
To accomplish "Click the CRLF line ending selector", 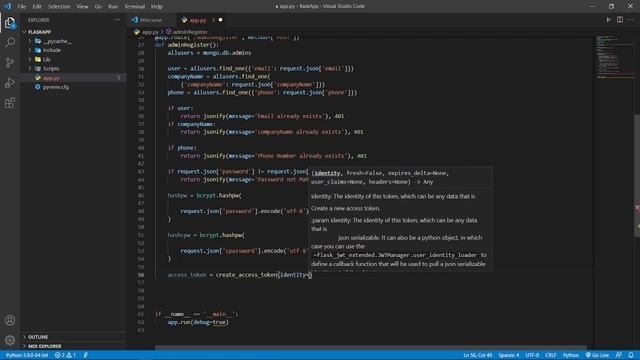I will (551, 355).
